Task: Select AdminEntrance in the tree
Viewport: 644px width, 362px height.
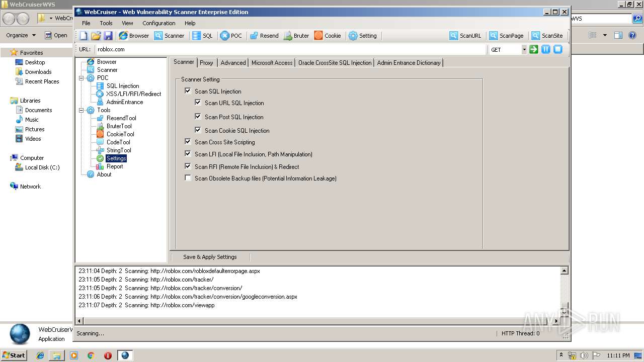Action: tap(125, 102)
